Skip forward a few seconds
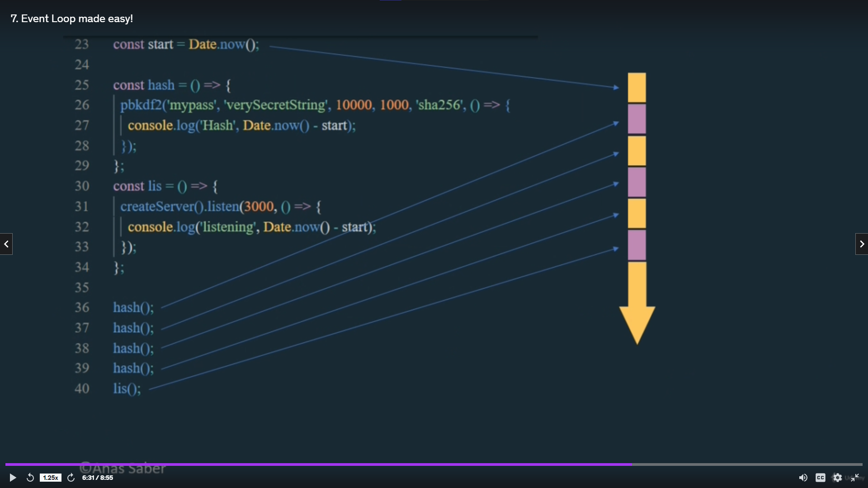The height and width of the screenshot is (488, 868). pos(71,478)
